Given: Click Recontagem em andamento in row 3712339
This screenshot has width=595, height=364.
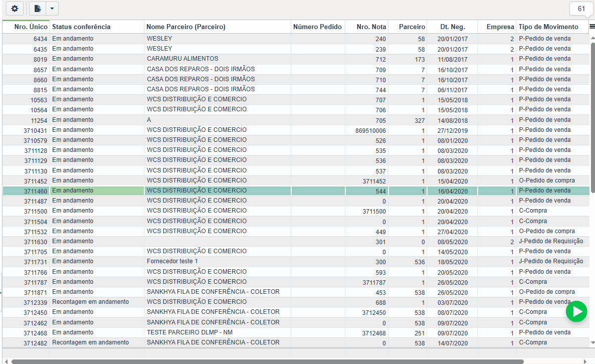Looking at the screenshot, I should (x=97, y=302).
